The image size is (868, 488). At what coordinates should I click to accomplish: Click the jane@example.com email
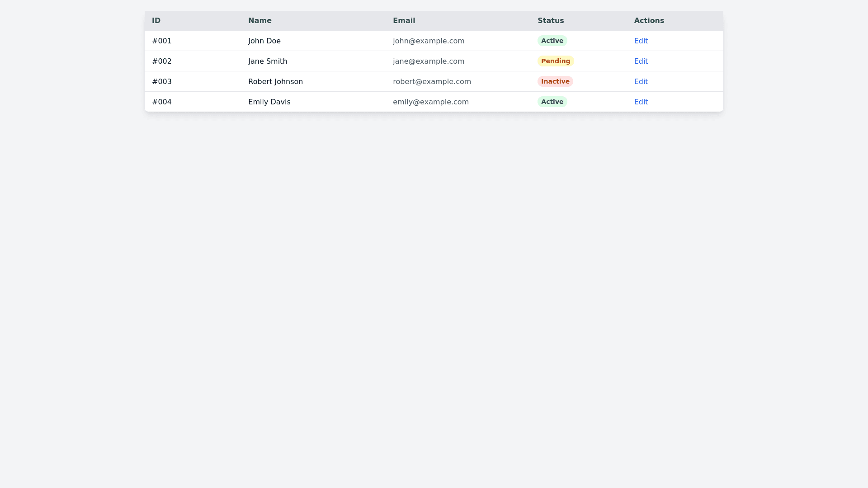(428, 61)
